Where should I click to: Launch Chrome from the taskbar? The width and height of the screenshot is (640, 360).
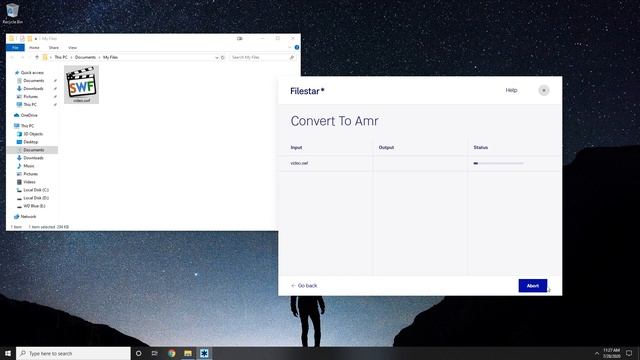point(171,353)
